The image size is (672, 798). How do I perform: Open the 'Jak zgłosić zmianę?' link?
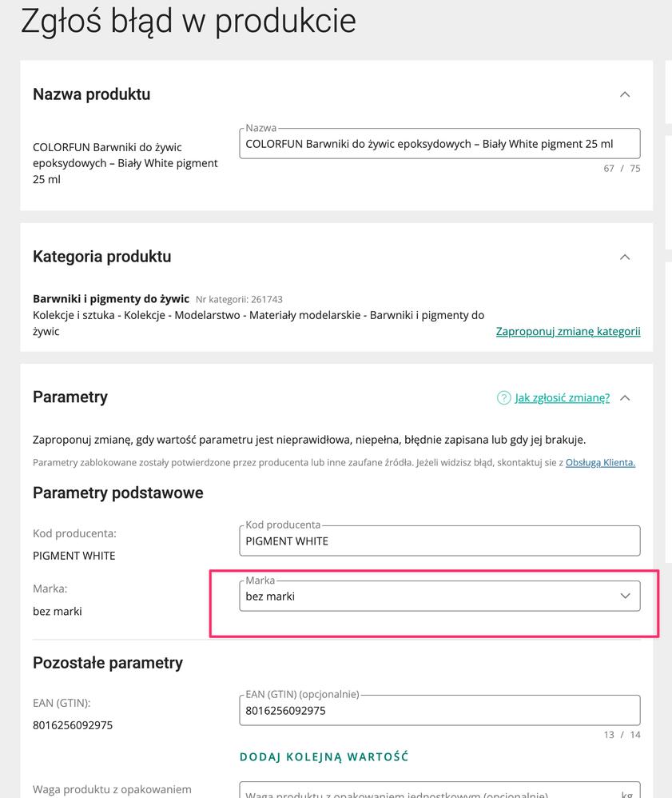coord(562,397)
